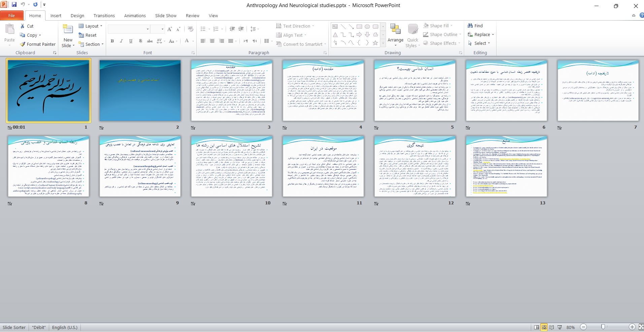This screenshot has width=644, height=332.
Task: Open the Select dropdown in Editing
Action: click(x=479, y=43)
